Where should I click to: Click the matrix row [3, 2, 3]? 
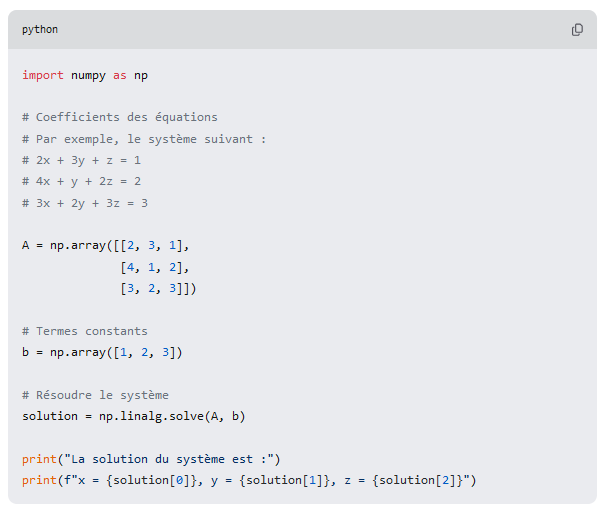(157, 288)
